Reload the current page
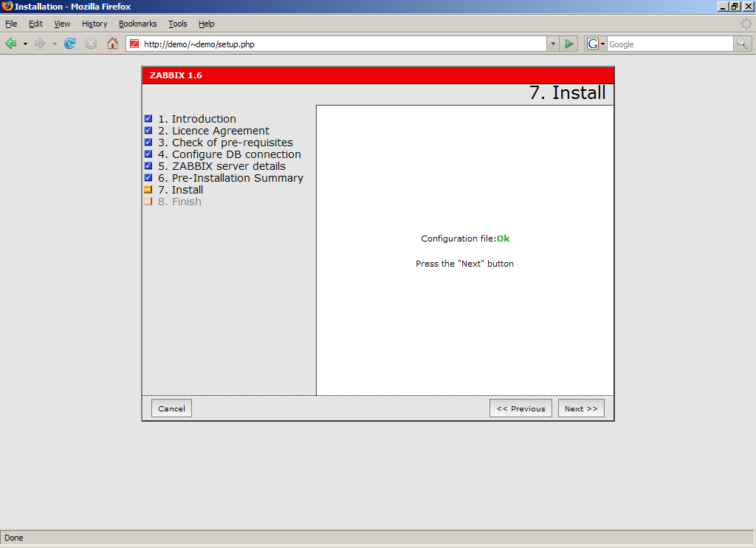Screen dimensions: 756x548 coord(70,44)
